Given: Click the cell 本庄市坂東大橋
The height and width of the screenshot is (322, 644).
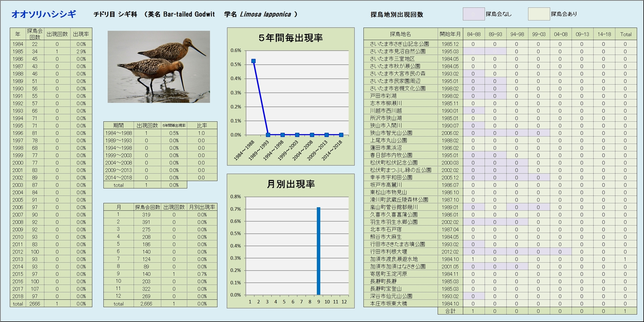Looking at the screenshot, I should click(400, 304).
